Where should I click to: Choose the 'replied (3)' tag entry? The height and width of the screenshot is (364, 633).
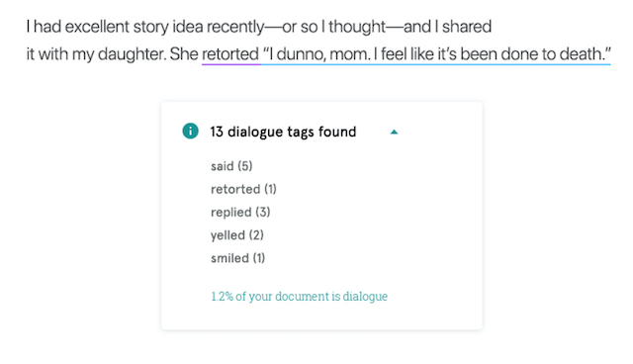point(240,212)
